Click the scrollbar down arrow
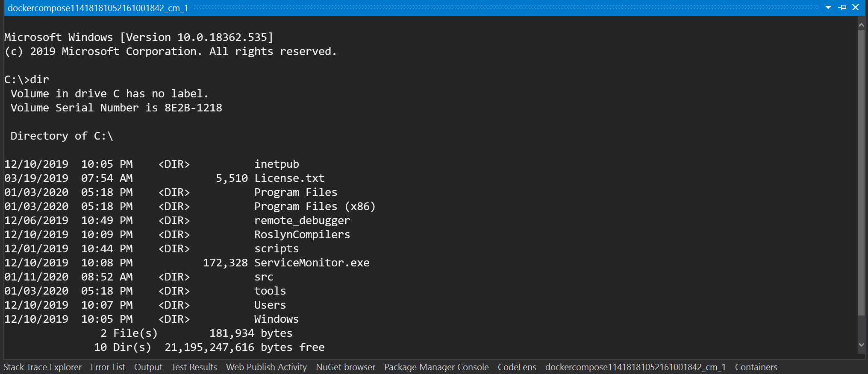Viewport: 868px width, 374px height. 861,345
